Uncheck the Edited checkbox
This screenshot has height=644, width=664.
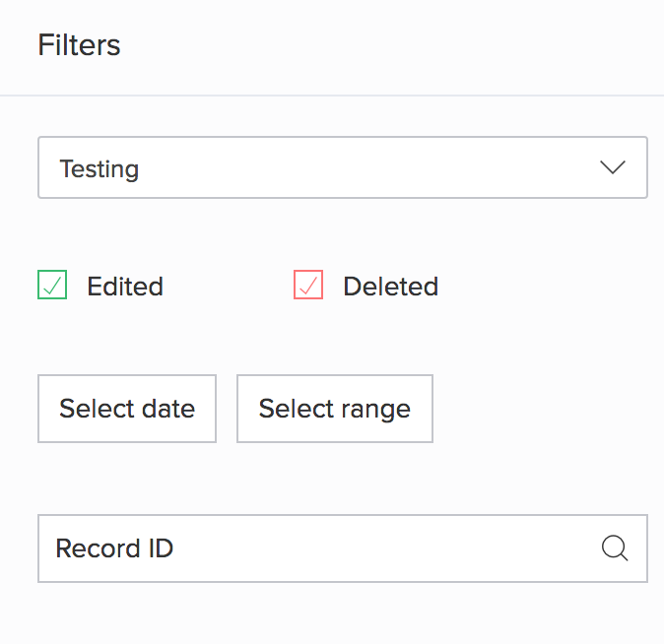[52, 286]
